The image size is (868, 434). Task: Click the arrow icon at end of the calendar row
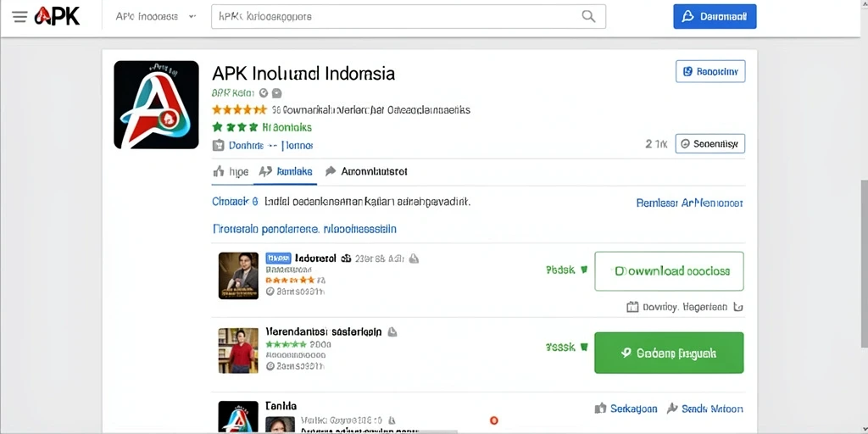pos(737,307)
